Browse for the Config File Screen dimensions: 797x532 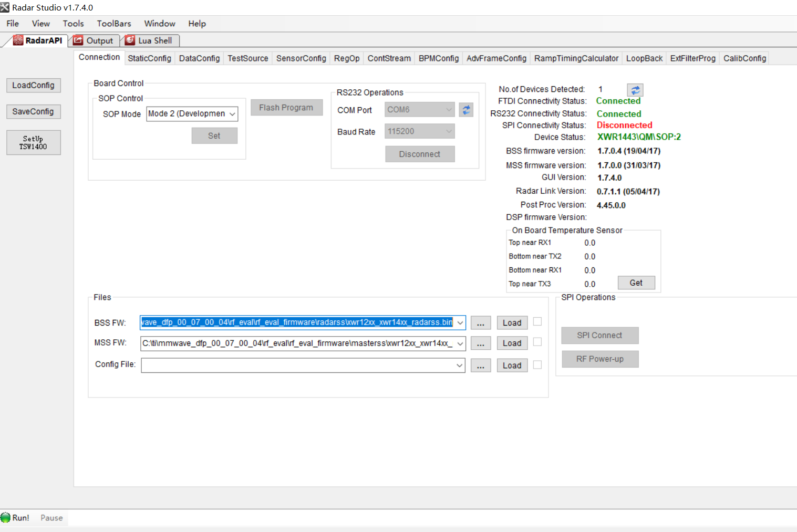tap(481, 366)
